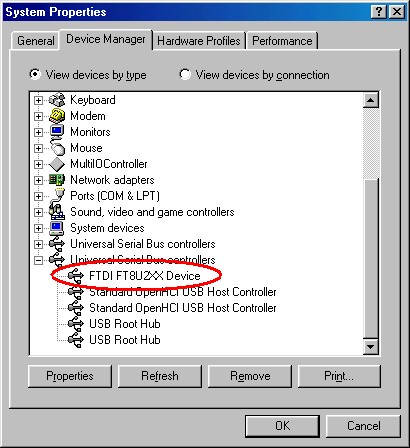Switch to the Device Manager tab
Screen dimensions: 410x448
coord(106,39)
